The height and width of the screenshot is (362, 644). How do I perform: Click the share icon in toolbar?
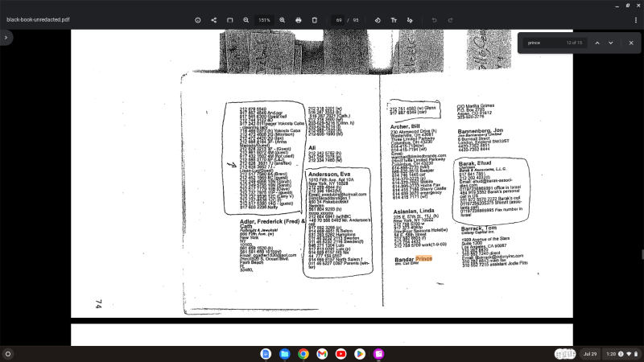213,20
